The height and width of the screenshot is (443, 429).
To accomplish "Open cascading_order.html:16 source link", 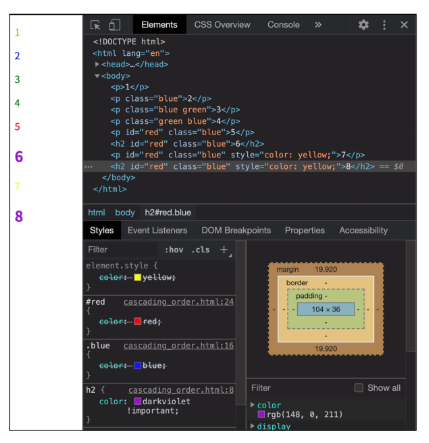I will pos(179,346).
